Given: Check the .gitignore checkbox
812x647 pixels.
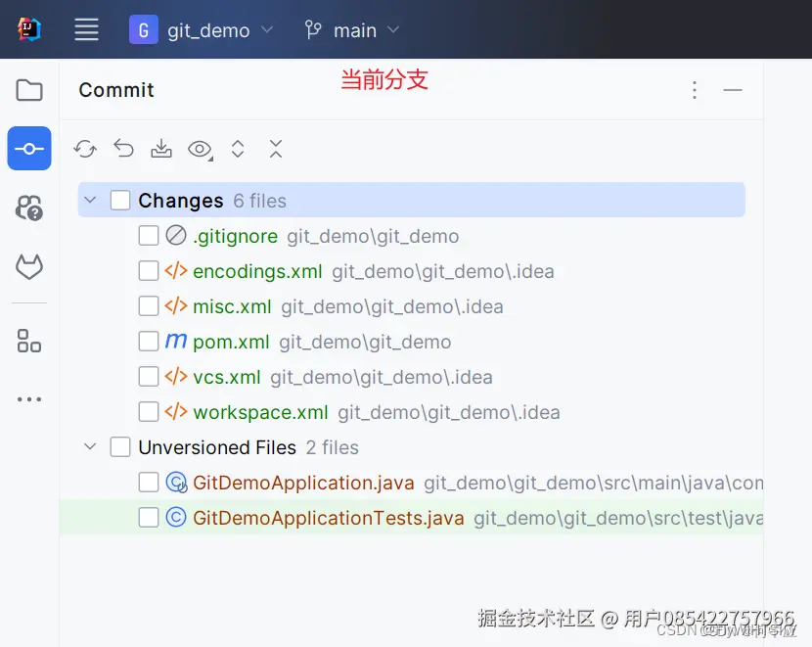Looking at the screenshot, I should pos(149,236).
